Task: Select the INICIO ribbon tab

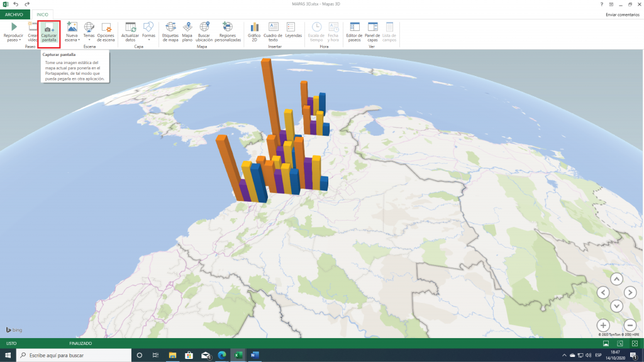Action: 42,14
